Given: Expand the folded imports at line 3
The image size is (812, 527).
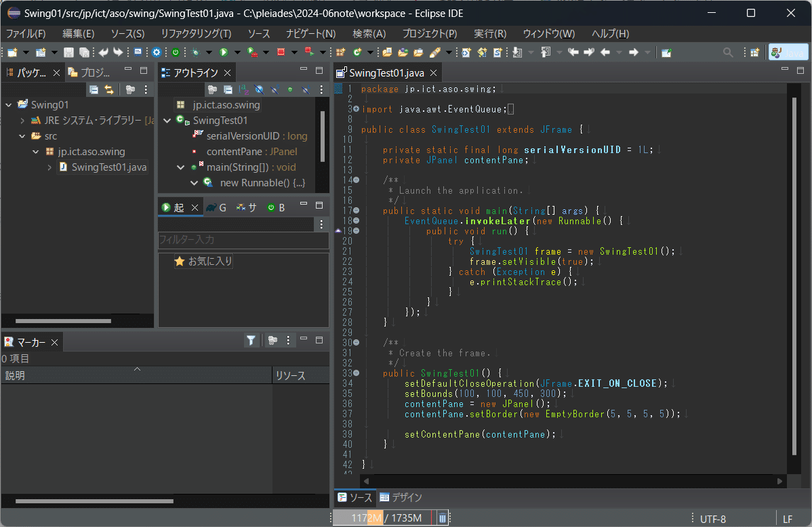Looking at the screenshot, I should (x=357, y=109).
